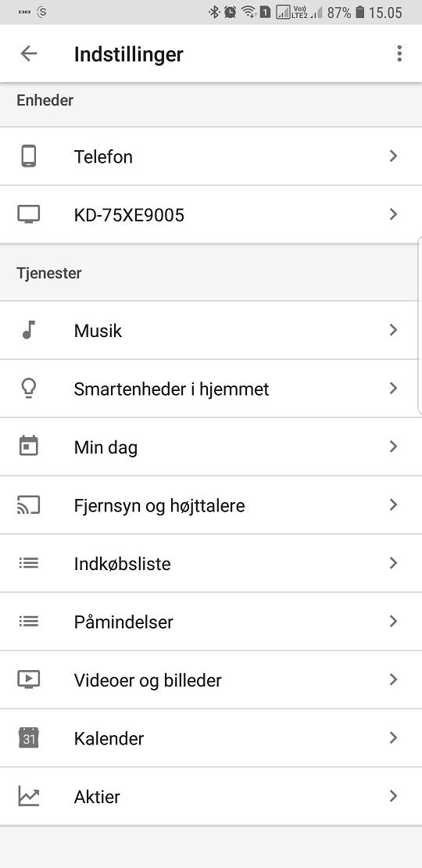Open the three-dot overflow menu

399,54
